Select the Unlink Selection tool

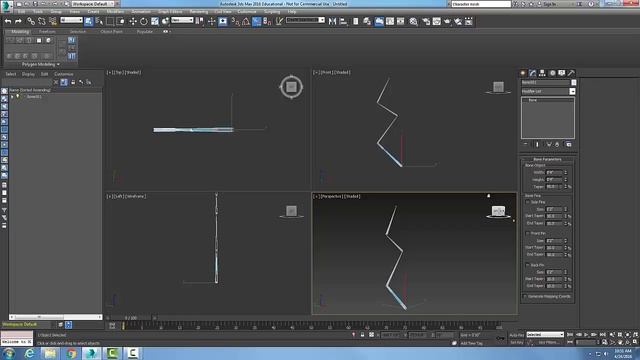click(42, 21)
